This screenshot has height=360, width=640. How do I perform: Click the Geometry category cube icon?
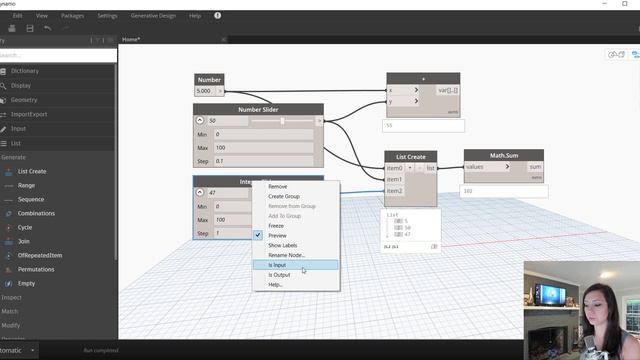click(x=3, y=100)
